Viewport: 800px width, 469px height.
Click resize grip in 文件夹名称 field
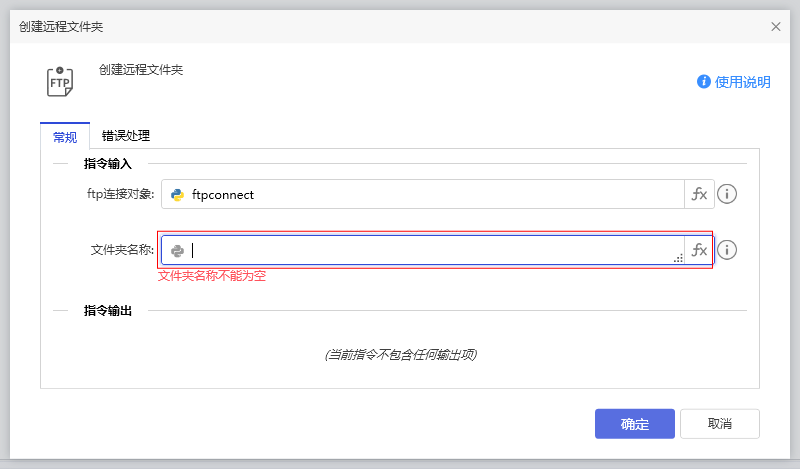[678, 259]
